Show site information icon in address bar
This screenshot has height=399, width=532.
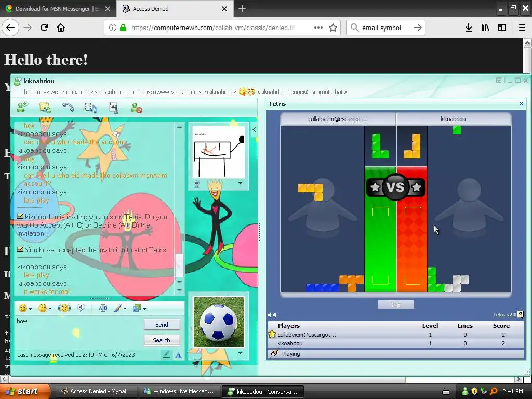[x=112, y=28]
